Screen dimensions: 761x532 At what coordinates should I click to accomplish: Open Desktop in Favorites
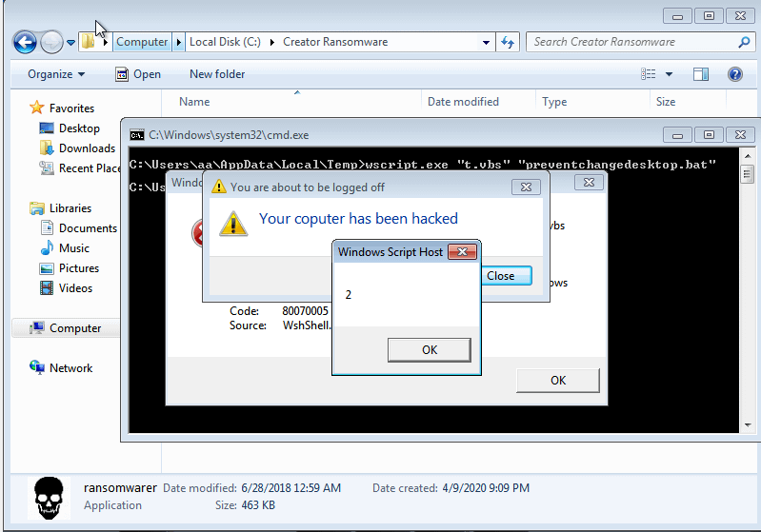point(79,128)
